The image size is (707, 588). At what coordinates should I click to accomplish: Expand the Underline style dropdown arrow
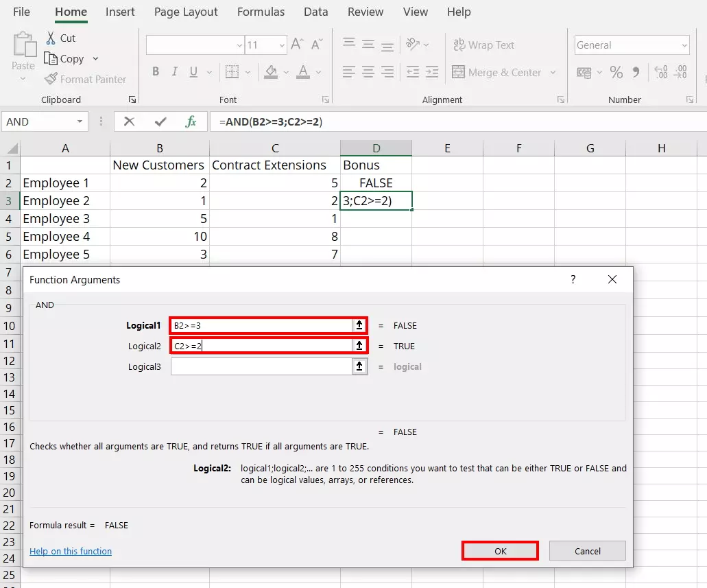click(209, 72)
